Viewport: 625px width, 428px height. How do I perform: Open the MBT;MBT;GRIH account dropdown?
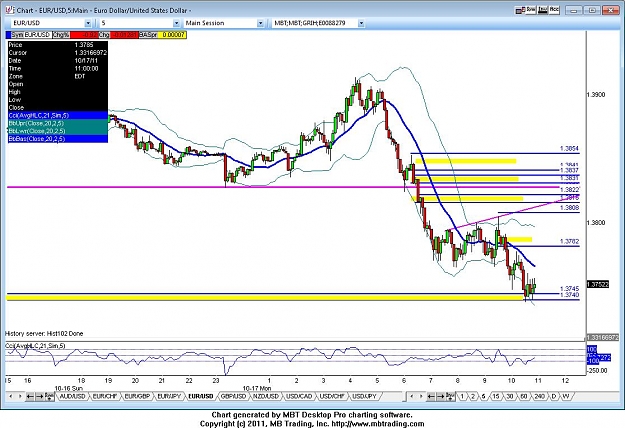pos(361,23)
